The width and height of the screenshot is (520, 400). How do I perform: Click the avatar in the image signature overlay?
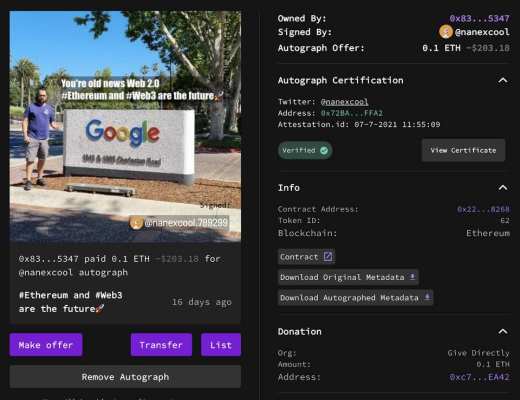pos(136,223)
